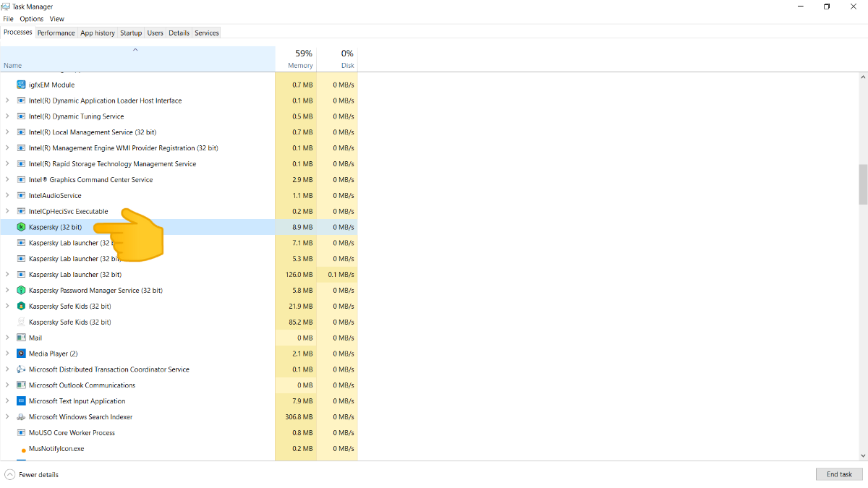
Task: Select the Microsoft Outlook Communications name text
Action: click(82, 385)
